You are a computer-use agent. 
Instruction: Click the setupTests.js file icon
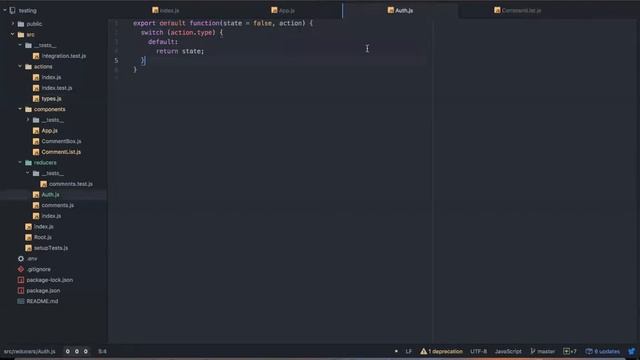click(x=28, y=248)
